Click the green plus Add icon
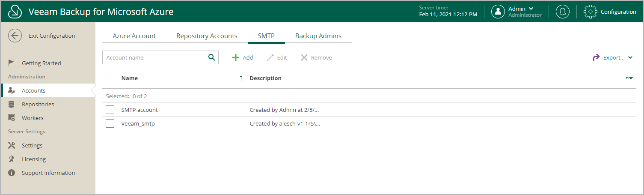 [x=236, y=57]
